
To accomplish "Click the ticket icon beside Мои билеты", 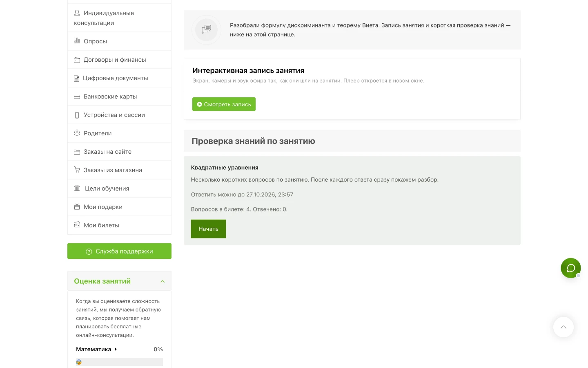I will pos(77,224).
